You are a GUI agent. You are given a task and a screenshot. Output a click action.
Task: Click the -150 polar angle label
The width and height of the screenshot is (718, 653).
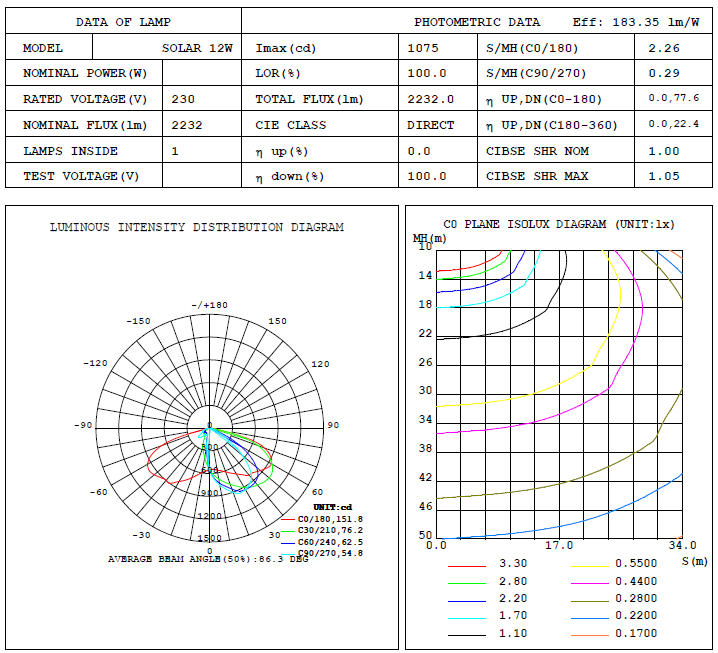coord(138,321)
